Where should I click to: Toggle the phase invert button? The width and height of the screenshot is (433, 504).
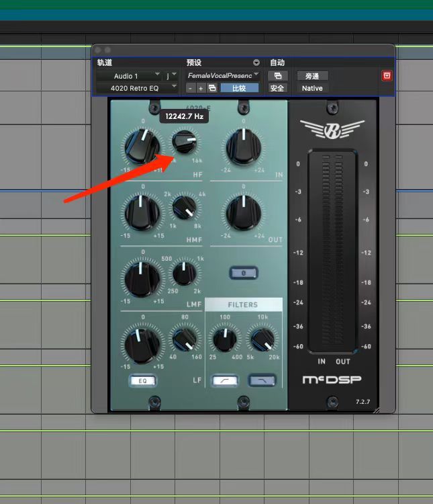(x=244, y=273)
